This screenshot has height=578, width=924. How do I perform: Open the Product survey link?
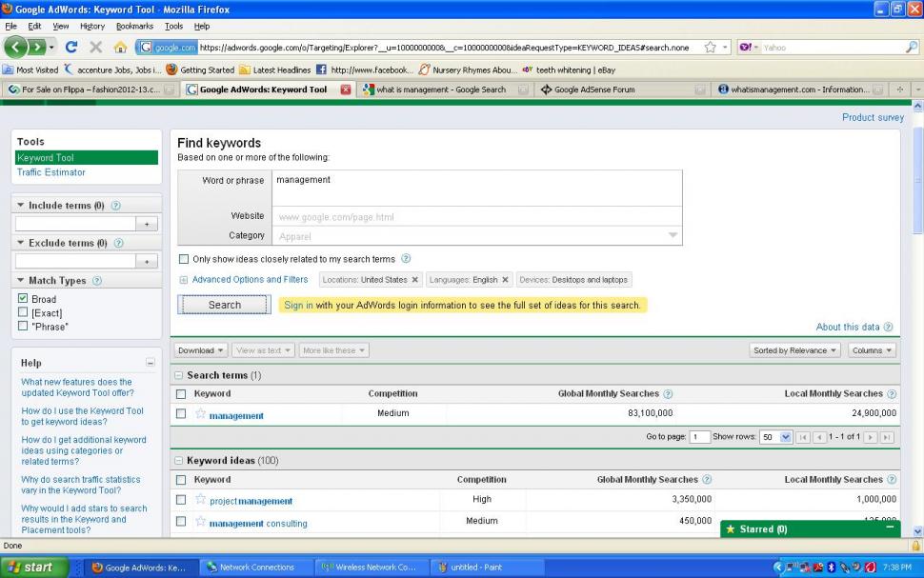click(873, 117)
